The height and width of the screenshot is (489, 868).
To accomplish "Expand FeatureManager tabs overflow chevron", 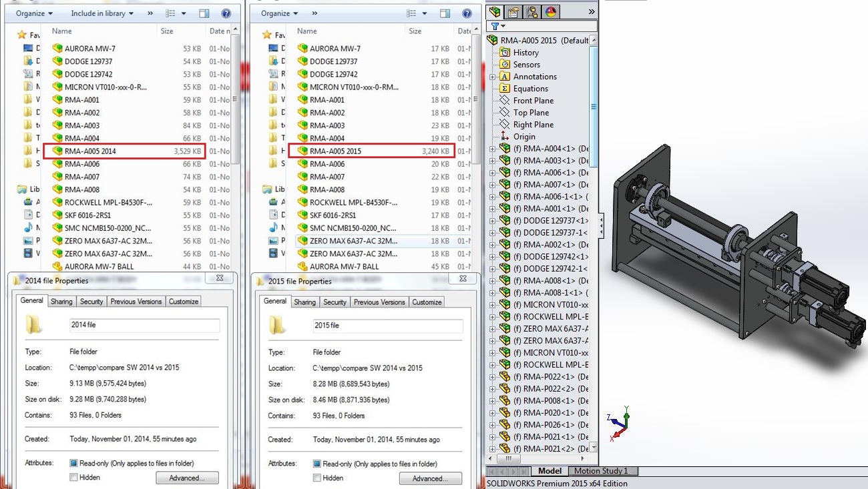I will 592,12.
